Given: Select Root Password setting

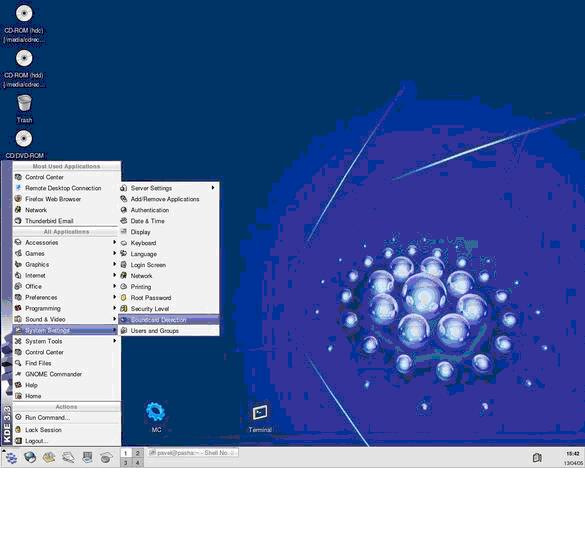Looking at the screenshot, I should 169,298.
